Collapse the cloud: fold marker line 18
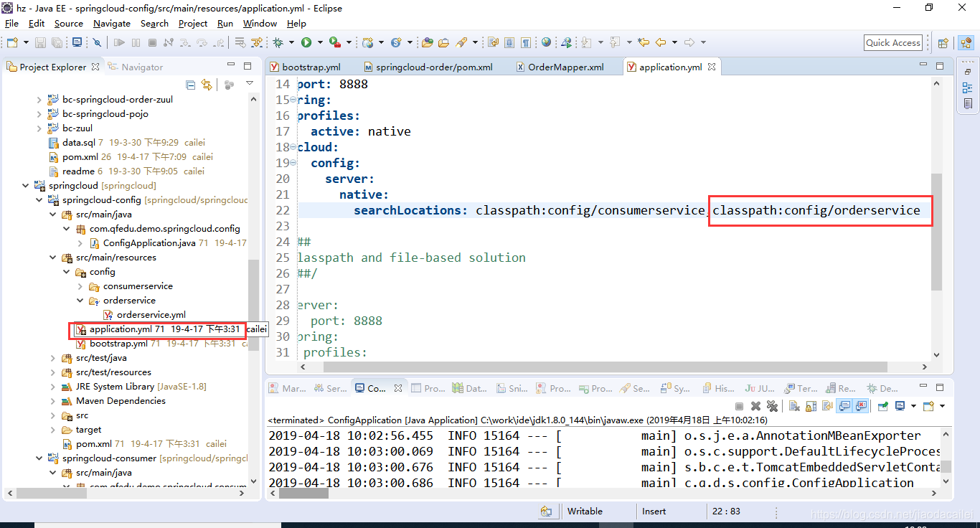The height and width of the screenshot is (528, 980). (x=293, y=147)
